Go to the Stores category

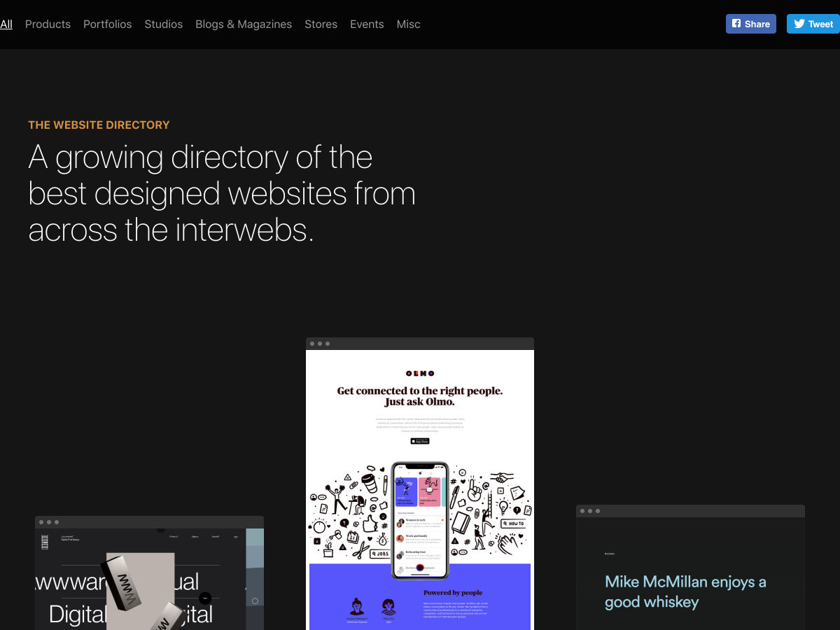pos(321,24)
